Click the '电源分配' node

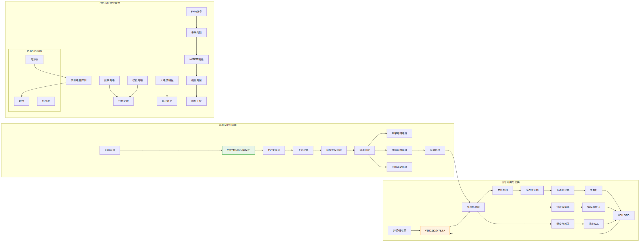click(365, 150)
